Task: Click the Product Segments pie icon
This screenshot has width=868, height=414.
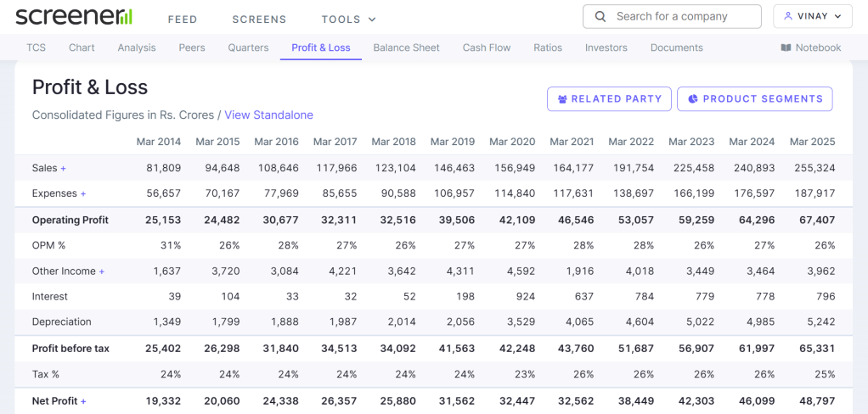Action: click(693, 99)
